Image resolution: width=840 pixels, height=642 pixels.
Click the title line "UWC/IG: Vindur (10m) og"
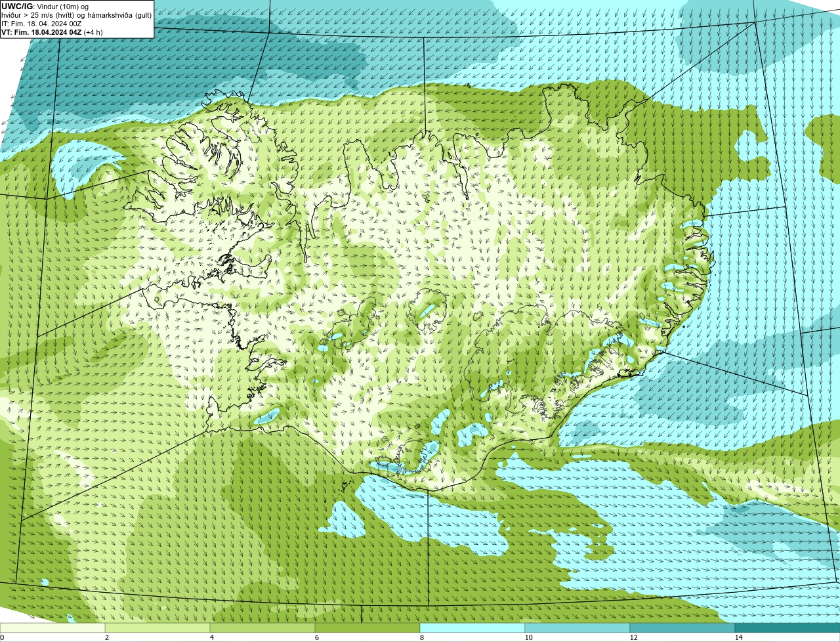point(45,7)
